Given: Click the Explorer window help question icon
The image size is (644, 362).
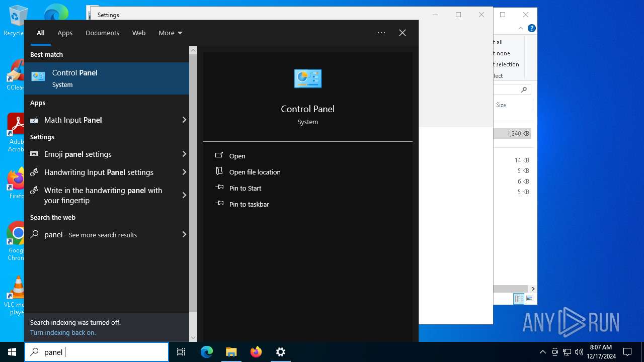Looking at the screenshot, I should pos(531,28).
